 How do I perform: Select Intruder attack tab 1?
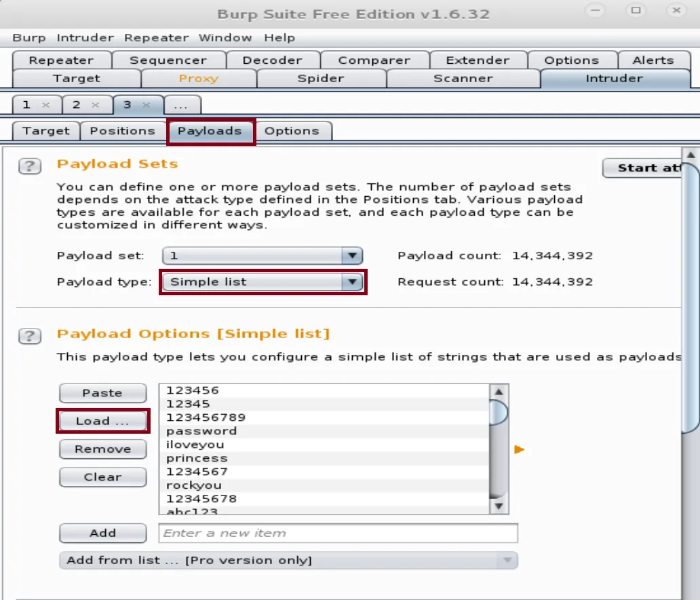(x=26, y=105)
